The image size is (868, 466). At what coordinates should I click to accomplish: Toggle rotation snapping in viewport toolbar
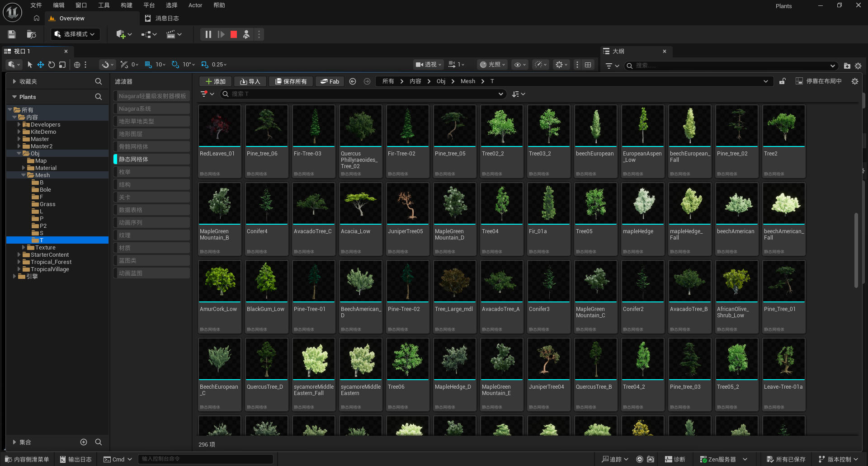(175, 65)
